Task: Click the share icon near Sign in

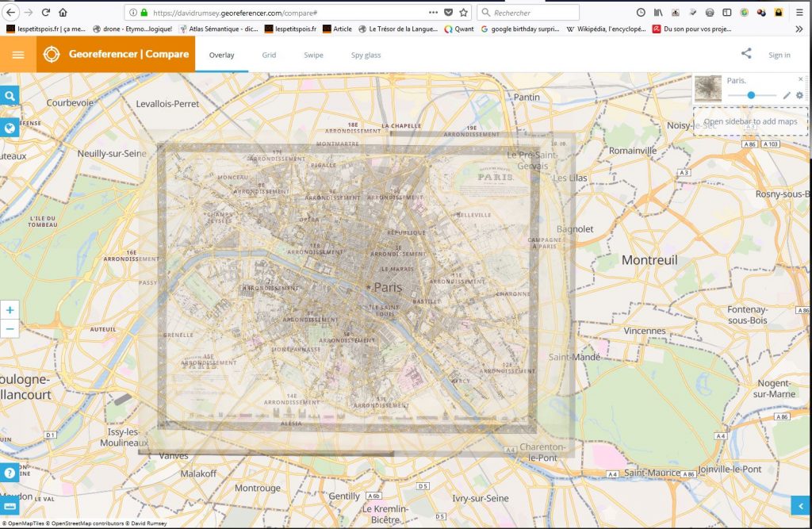Action: pyautogui.click(x=746, y=54)
